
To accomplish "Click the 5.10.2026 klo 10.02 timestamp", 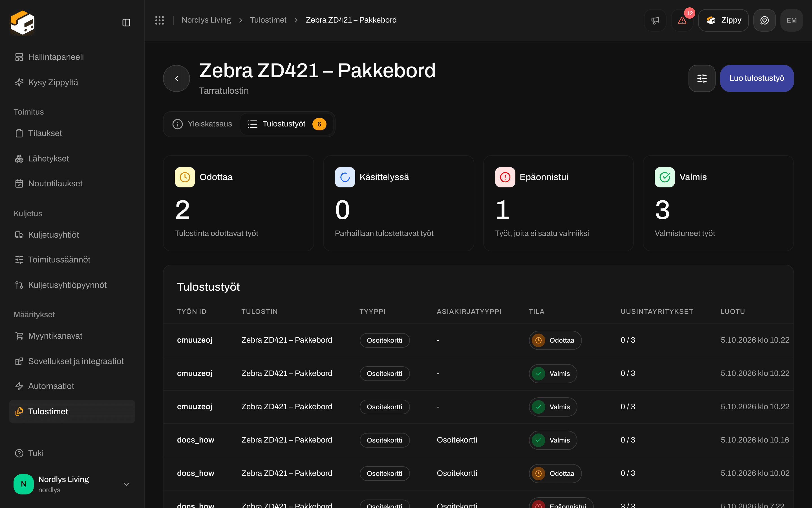I will pos(755,473).
